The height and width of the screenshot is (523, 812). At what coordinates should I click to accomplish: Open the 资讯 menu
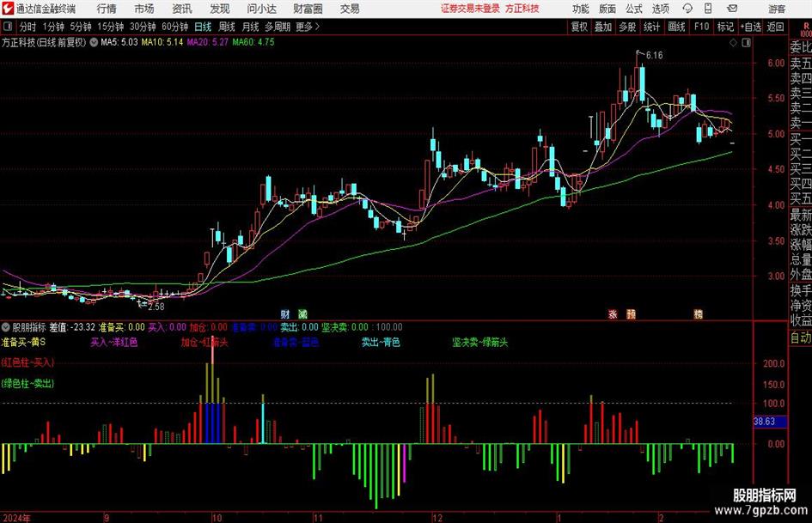click(x=182, y=9)
